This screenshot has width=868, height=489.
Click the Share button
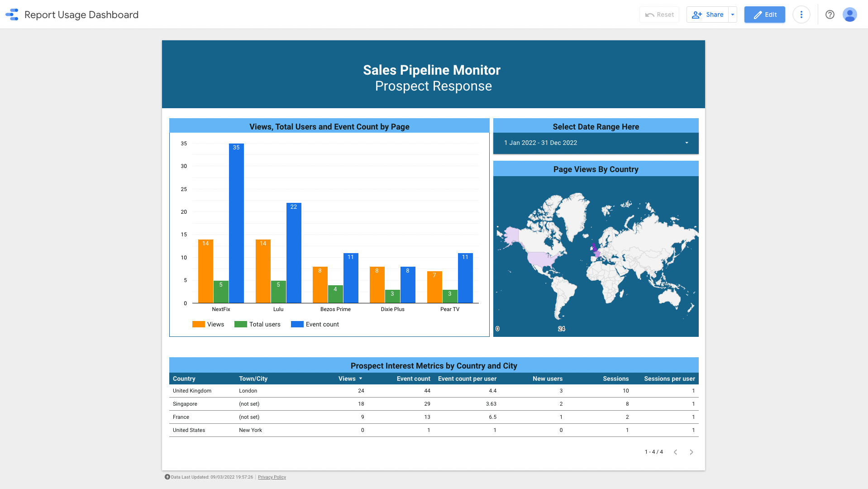(707, 14)
